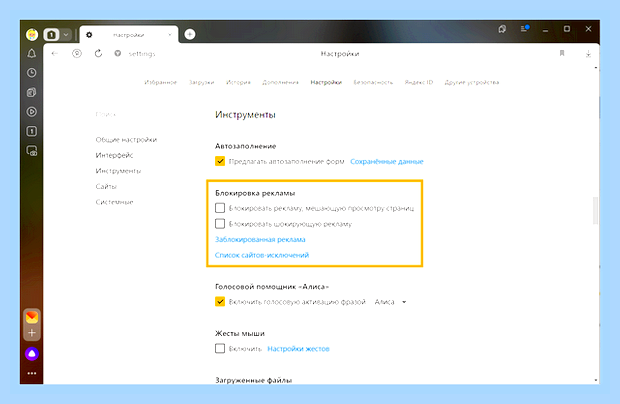Open Инструменты section in left menu
Viewport: 620px width, 404px height.
pyautogui.click(x=118, y=171)
